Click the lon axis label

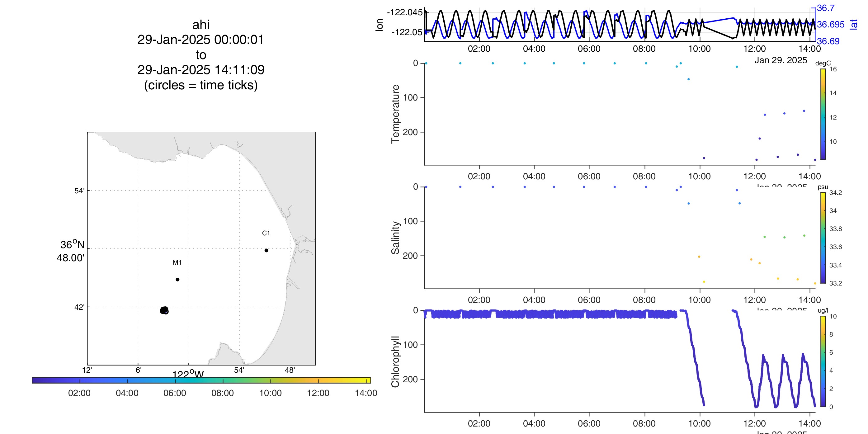point(379,25)
